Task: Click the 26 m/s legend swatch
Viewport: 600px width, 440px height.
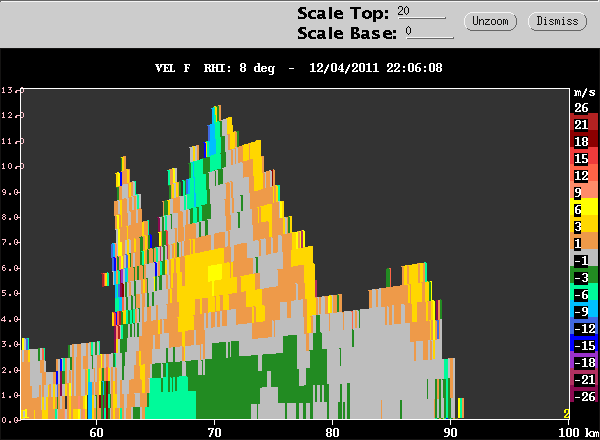Action: [581, 107]
